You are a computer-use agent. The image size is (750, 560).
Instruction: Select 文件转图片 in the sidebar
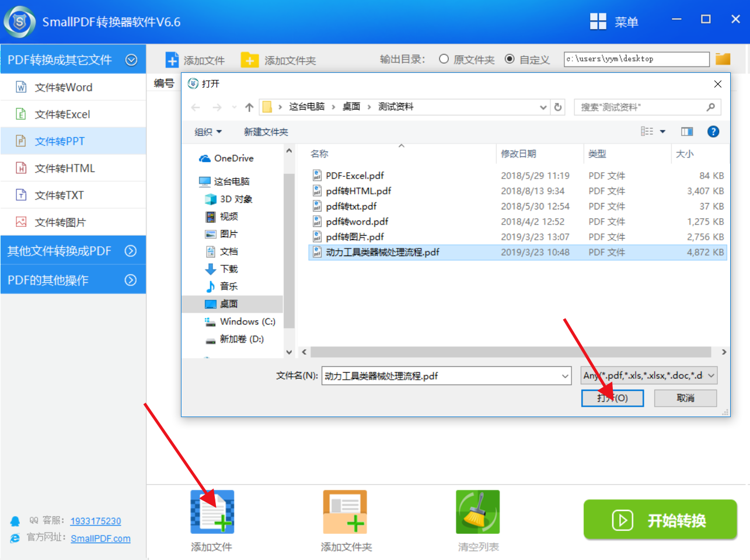tap(74, 222)
